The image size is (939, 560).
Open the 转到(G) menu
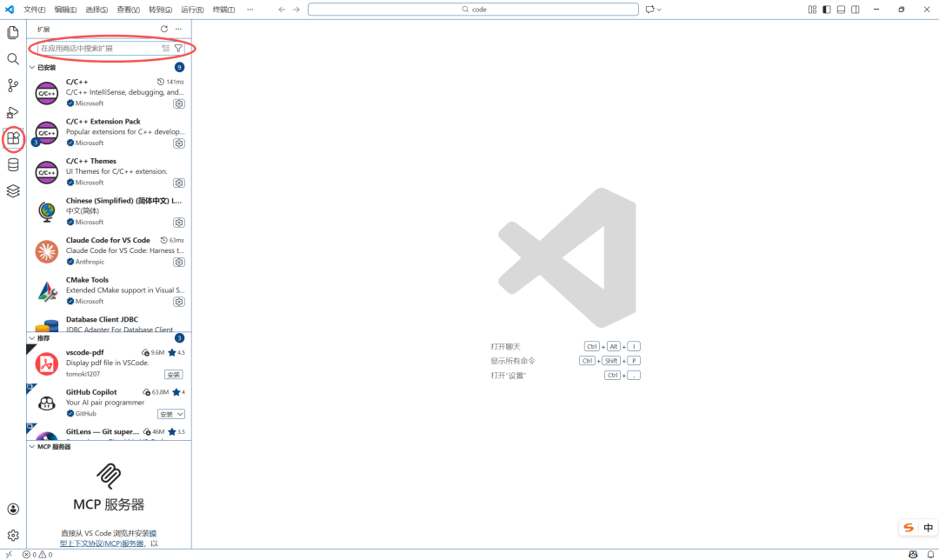(x=160, y=10)
